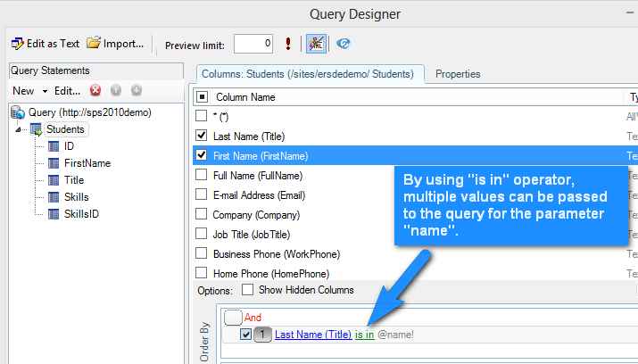
Task: Toggle the XML view icon
Action: (316, 43)
